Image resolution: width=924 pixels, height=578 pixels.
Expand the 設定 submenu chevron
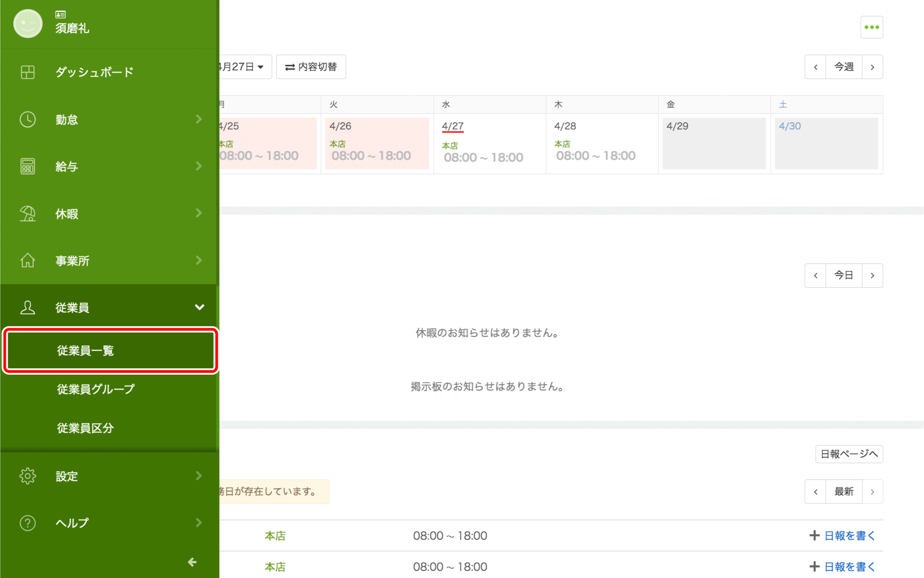(199, 476)
